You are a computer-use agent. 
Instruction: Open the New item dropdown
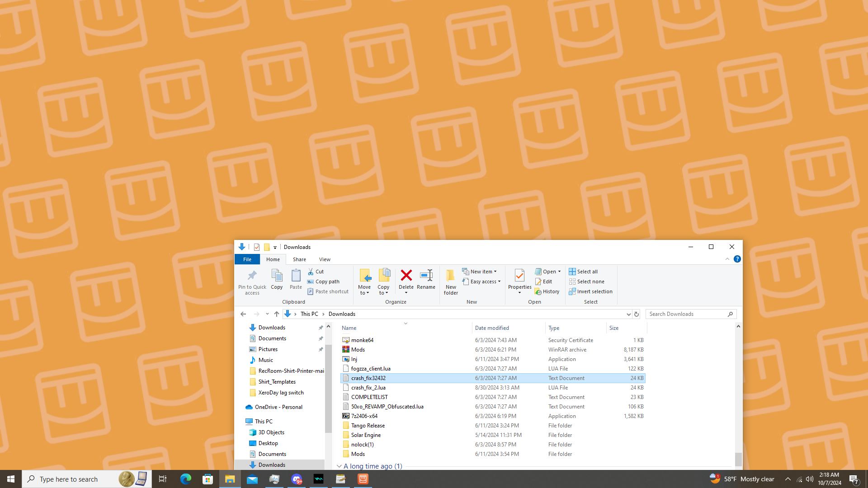point(483,272)
